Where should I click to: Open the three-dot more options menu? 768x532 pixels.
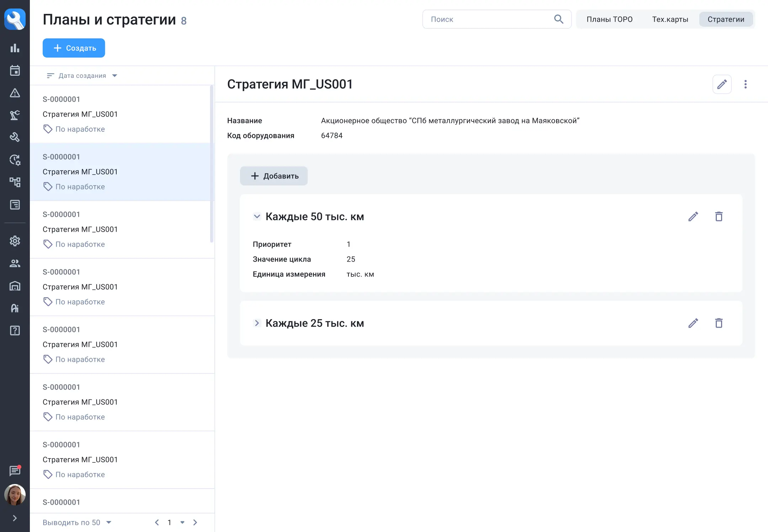[x=746, y=84]
